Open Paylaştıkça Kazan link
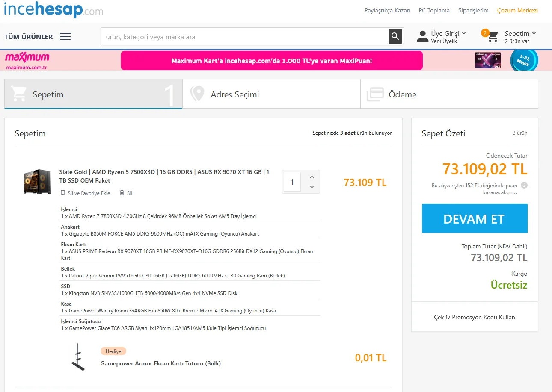This screenshot has width=552, height=392. [x=387, y=10]
